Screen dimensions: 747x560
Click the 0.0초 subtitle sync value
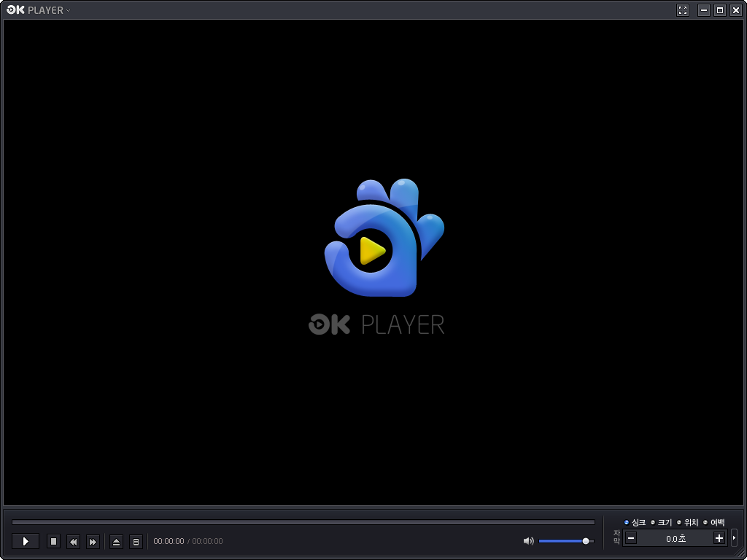tap(676, 539)
